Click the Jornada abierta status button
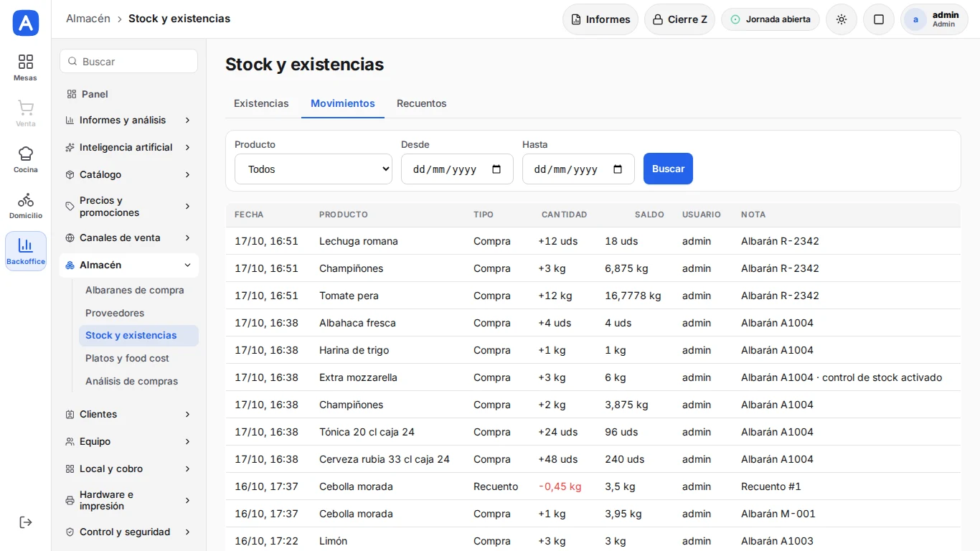The height and width of the screenshot is (551, 980). 771,19
